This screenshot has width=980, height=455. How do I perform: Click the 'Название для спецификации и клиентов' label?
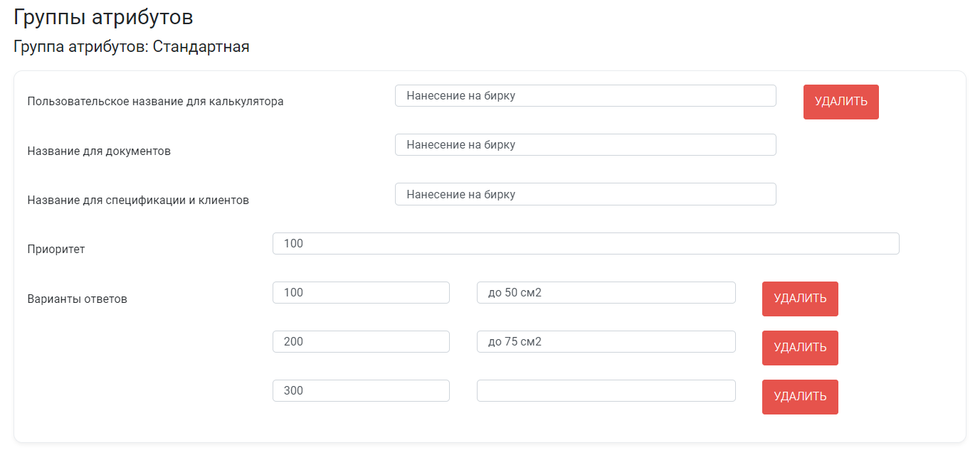tap(138, 200)
